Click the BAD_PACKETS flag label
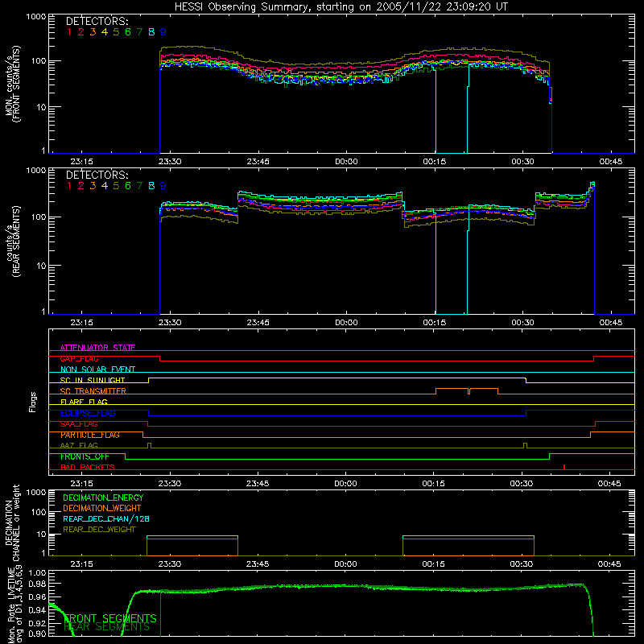This screenshot has height=644, width=644. pos(88,468)
